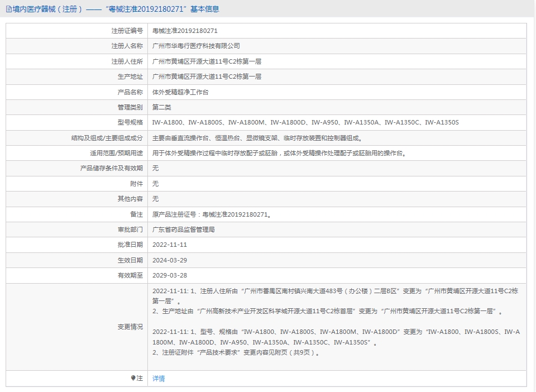536x392 pixels.
Task: Click the 产品技术要求 change note line
Action: (236, 352)
